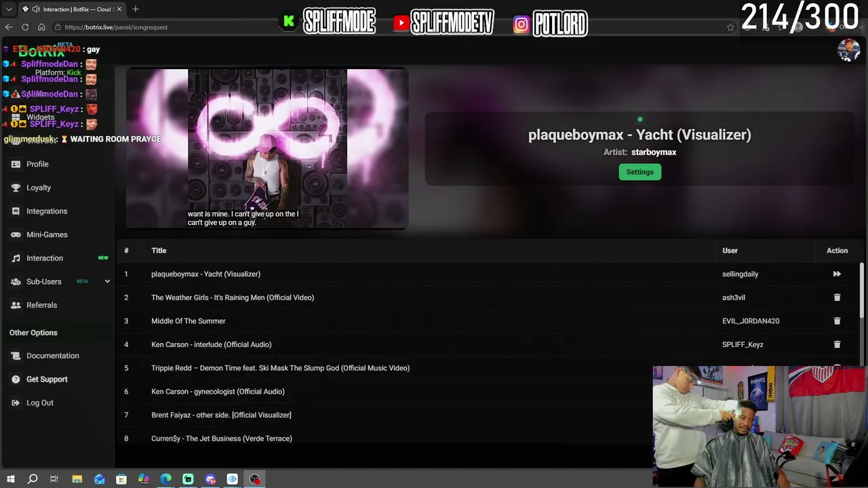
Task: Click the Action column header
Action: (x=837, y=251)
